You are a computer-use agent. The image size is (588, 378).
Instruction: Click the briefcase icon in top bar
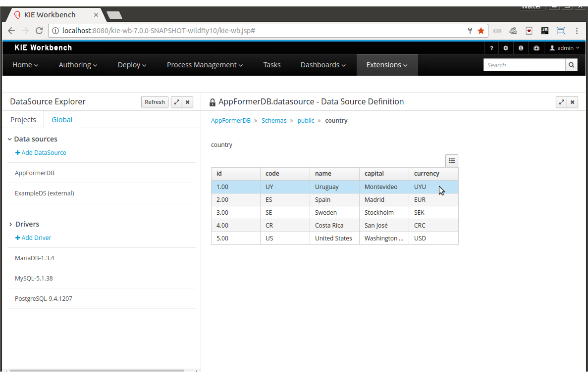click(536, 48)
